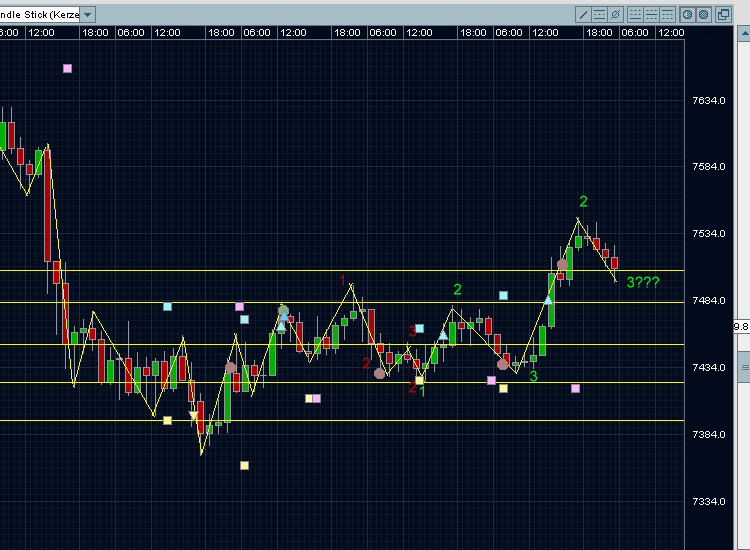
Task: Click the green '3???' wave label
Action: [x=643, y=283]
